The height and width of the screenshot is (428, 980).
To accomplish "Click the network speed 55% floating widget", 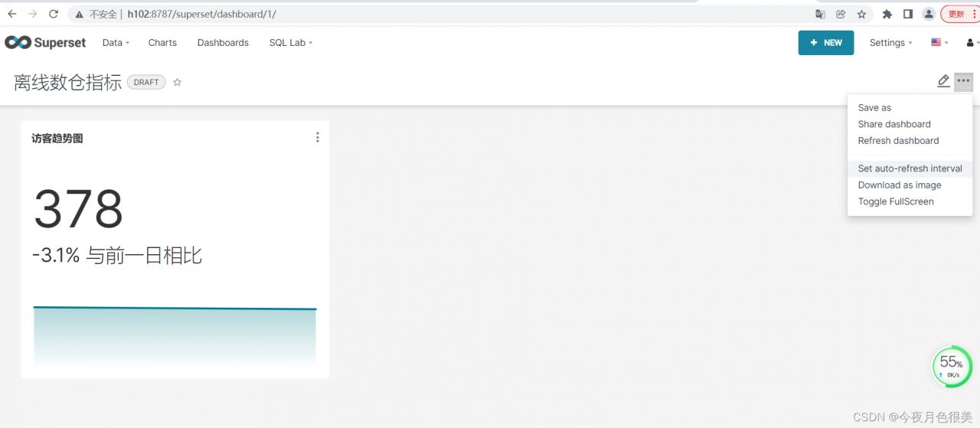I will pos(951,366).
